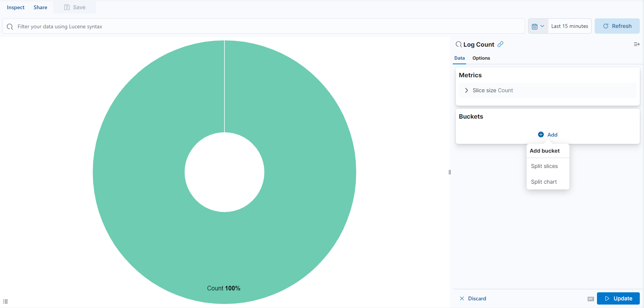Apply changes with Update button
The width and height of the screenshot is (644, 308).
point(618,298)
